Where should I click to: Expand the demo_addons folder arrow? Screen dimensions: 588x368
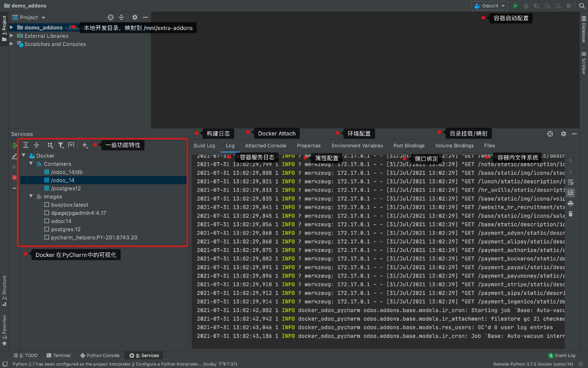[x=12, y=27]
